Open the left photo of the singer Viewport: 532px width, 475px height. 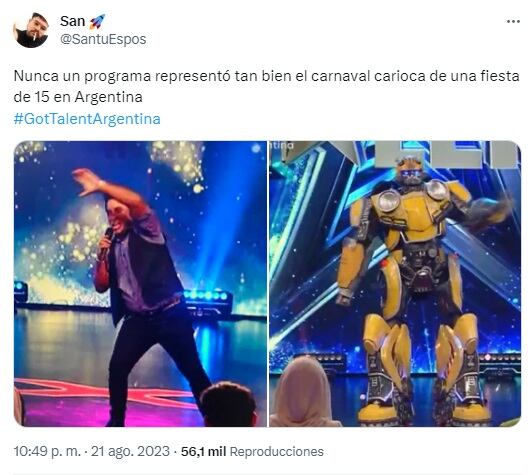[140, 284]
